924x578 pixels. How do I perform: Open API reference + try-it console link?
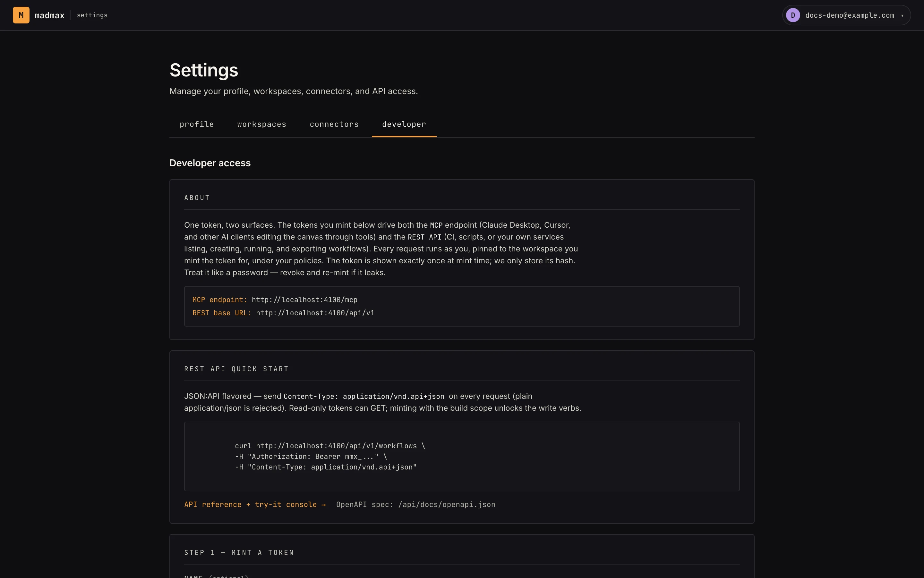click(255, 504)
